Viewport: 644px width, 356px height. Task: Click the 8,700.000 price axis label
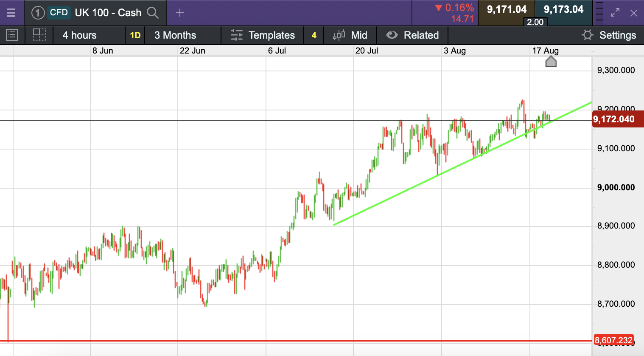616,304
